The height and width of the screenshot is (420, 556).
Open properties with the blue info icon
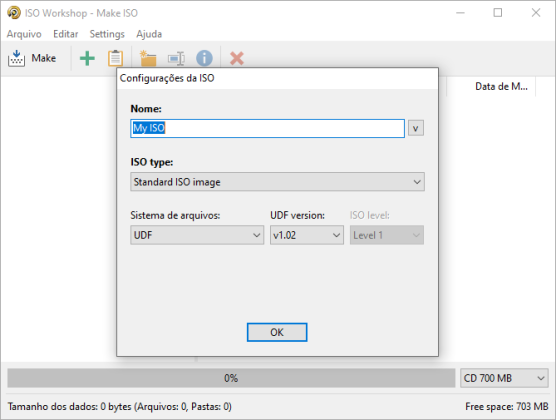point(204,59)
